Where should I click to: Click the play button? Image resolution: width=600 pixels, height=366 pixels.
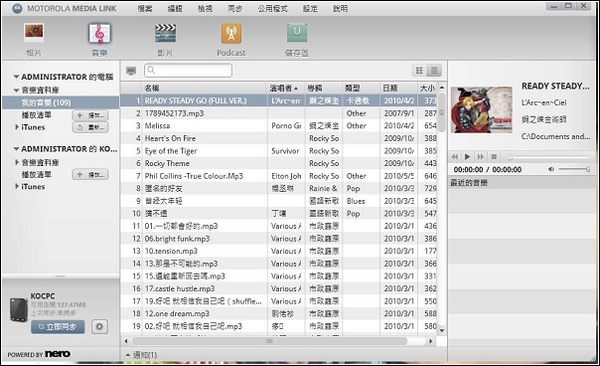point(467,157)
